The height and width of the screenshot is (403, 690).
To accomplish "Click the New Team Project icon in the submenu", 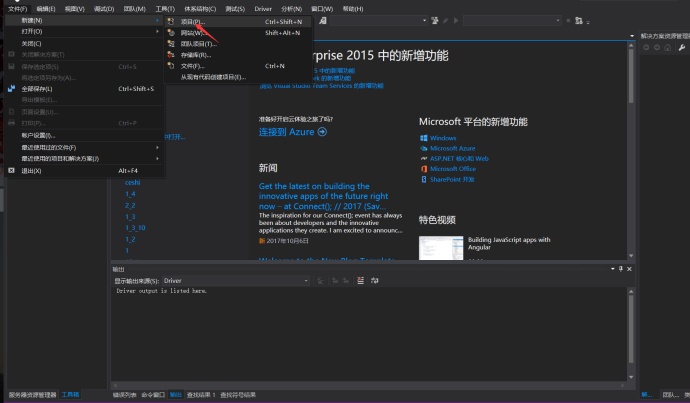I will 171,44.
